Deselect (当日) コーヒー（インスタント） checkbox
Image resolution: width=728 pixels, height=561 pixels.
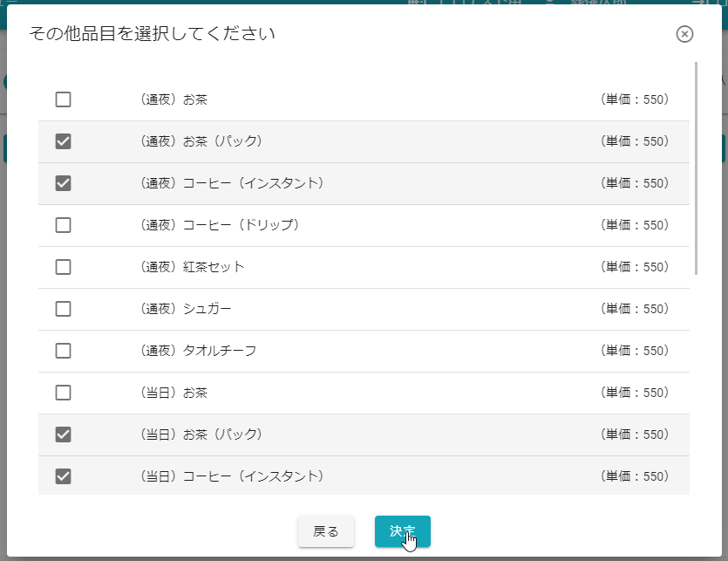[63, 476]
